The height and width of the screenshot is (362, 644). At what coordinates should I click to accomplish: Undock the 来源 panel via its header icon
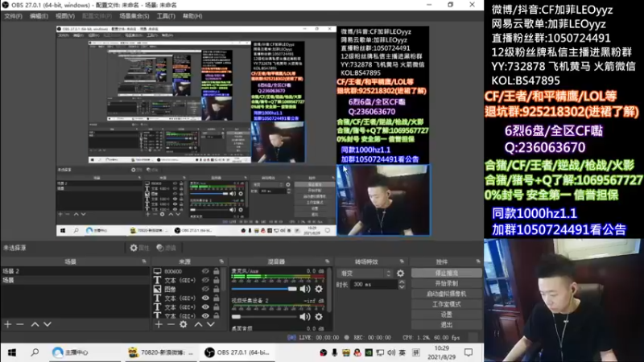221,261
